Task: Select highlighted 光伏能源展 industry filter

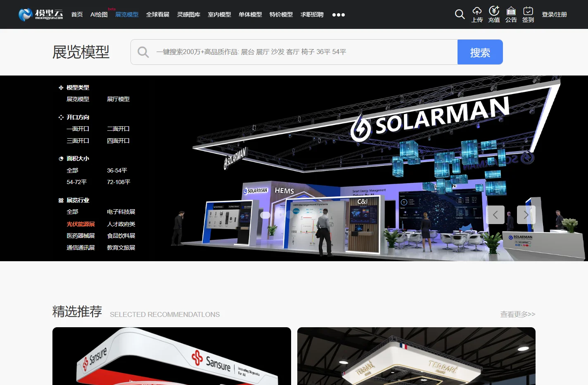Action: tap(81, 224)
